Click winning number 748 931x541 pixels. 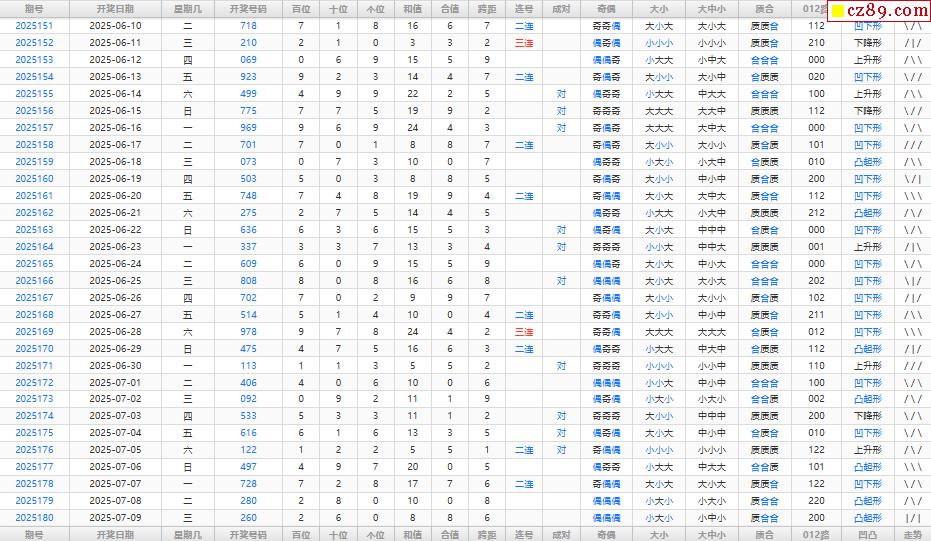point(248,196)
